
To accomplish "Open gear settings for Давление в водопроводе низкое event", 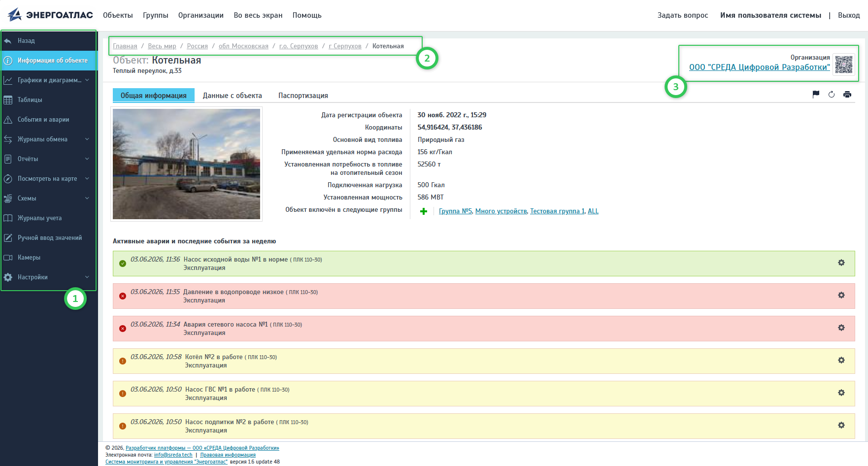I will [x=841, y=295].
